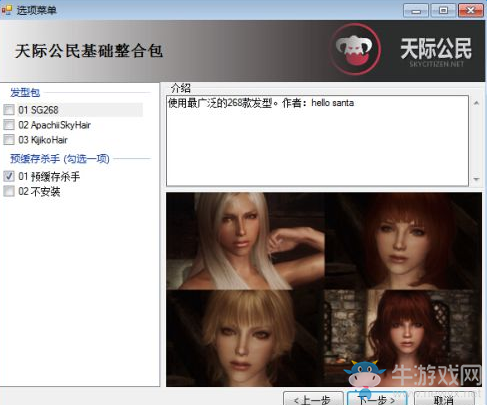Click the 取消 cancel button

[x=444, y=399]
